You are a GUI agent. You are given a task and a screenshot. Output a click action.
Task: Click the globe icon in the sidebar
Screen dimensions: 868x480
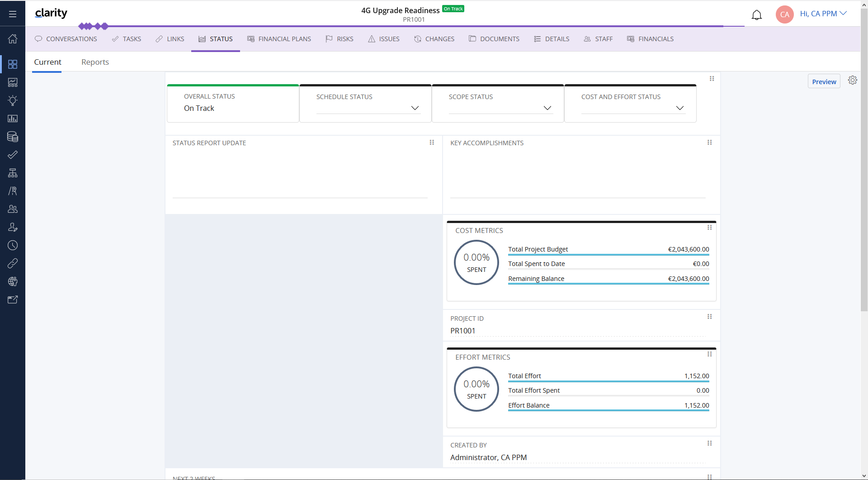click(13, 281)
